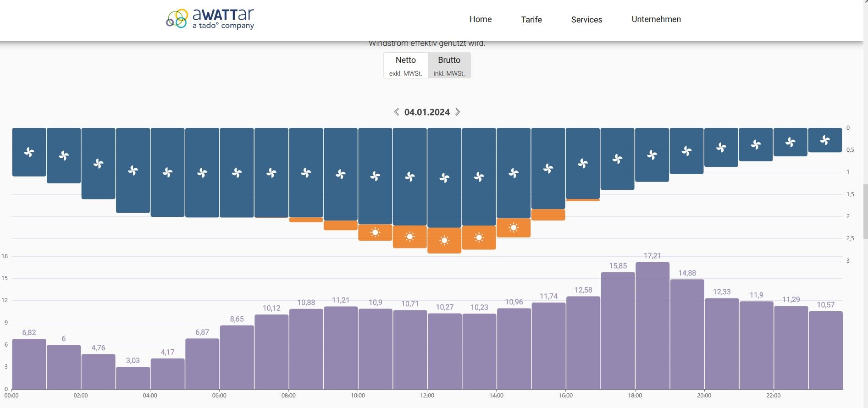This screenshot has height=408, width=868.
Task: Click the sun icon in the 12:00 solar bar
Action: pos(444,240)
